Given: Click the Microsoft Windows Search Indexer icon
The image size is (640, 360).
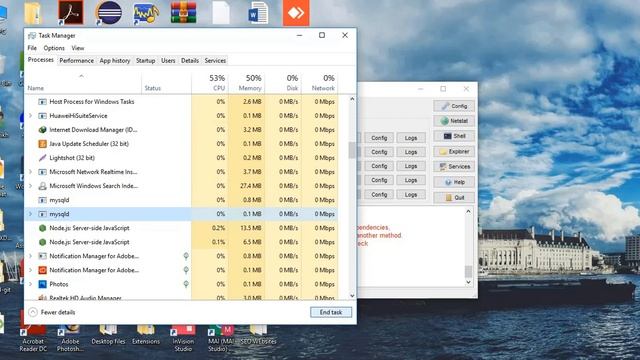Looking at the screenshot, I should tap(42, 186).
